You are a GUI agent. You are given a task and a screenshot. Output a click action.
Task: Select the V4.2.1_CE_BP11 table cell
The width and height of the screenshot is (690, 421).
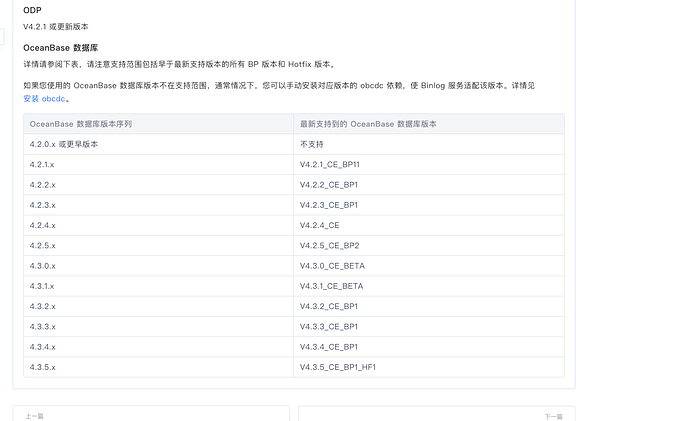tap(329, 164)
